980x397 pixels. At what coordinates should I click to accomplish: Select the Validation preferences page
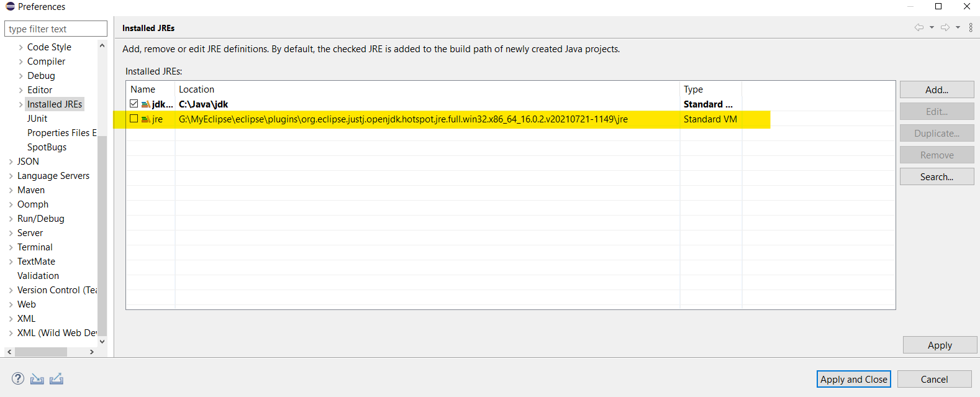coord(38,276)
